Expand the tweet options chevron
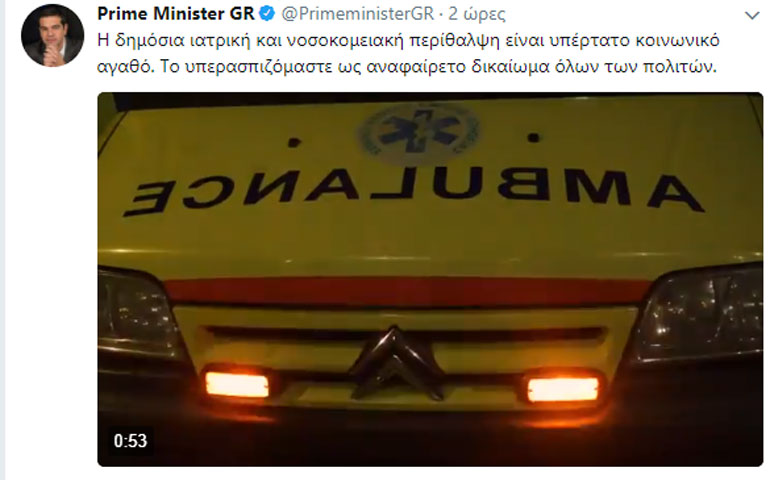The width and height of the screenshot is (770, 480). click(x=752, y=16)
